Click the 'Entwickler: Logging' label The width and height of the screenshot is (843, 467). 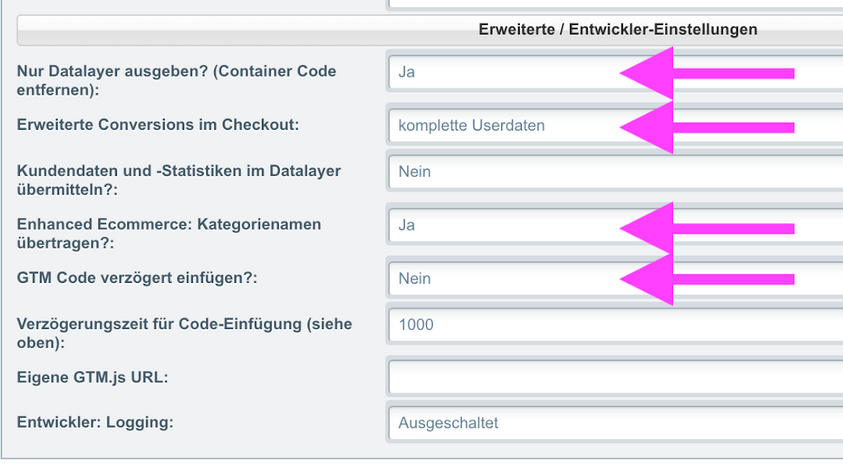[95, 422]
